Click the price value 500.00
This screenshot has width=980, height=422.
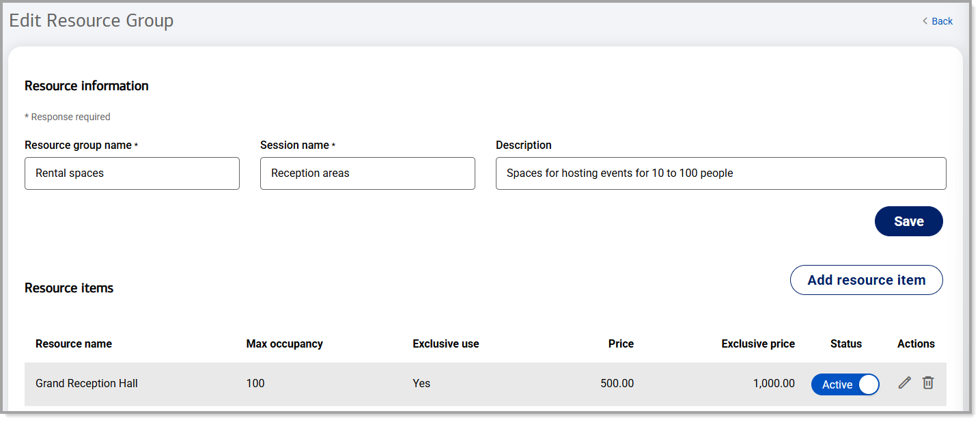click(x=617, y=384)
